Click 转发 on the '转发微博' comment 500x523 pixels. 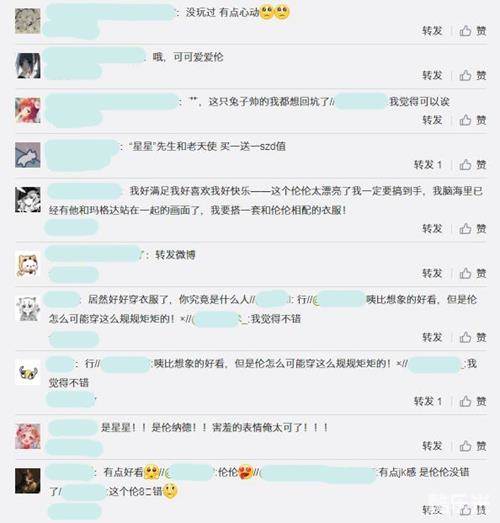click(x=432, y=273)
